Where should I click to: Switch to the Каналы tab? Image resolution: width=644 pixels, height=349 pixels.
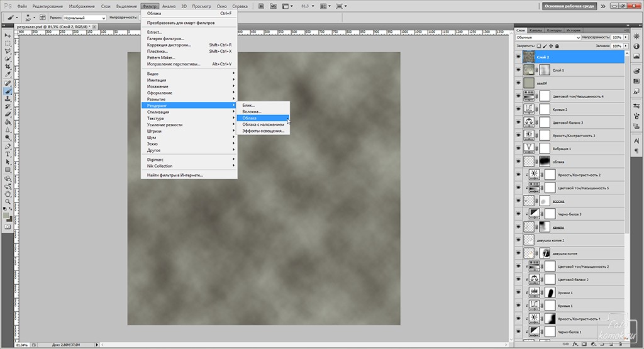(x=536, y=30)
